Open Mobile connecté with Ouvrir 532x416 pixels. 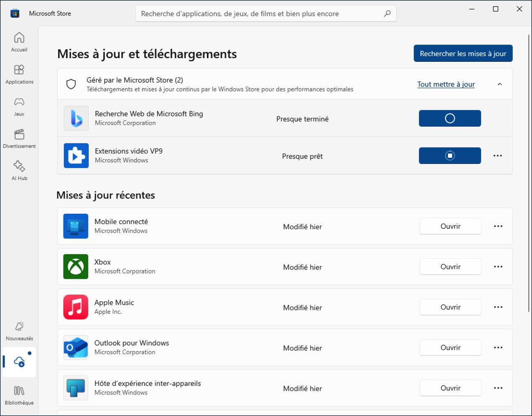[x=450, y=226]
